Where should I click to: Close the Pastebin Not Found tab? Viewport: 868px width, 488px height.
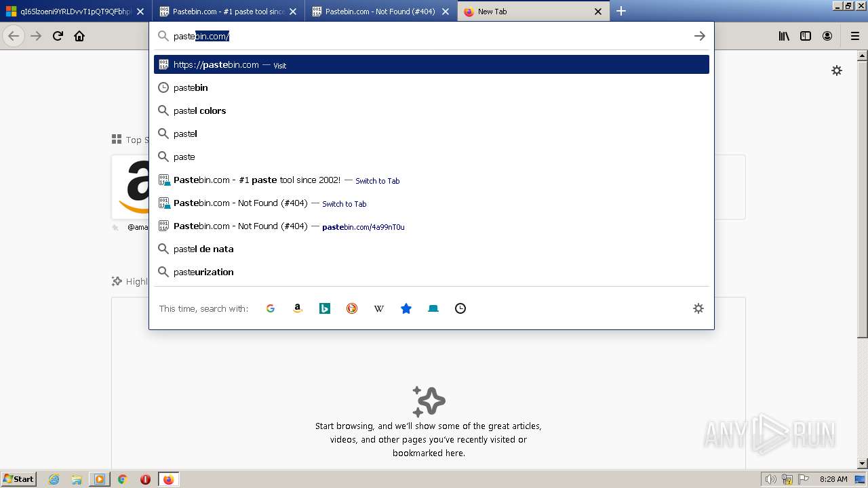tap(446, 12)
